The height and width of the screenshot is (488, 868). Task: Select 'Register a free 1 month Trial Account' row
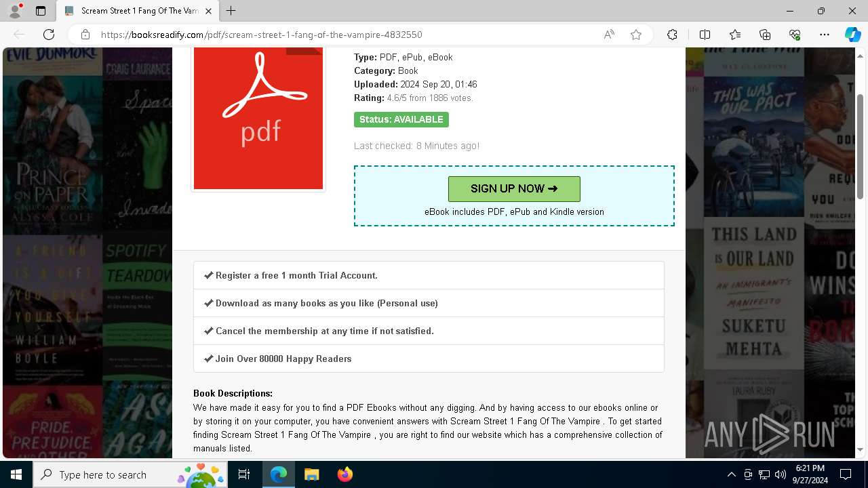tap(429, 275)
